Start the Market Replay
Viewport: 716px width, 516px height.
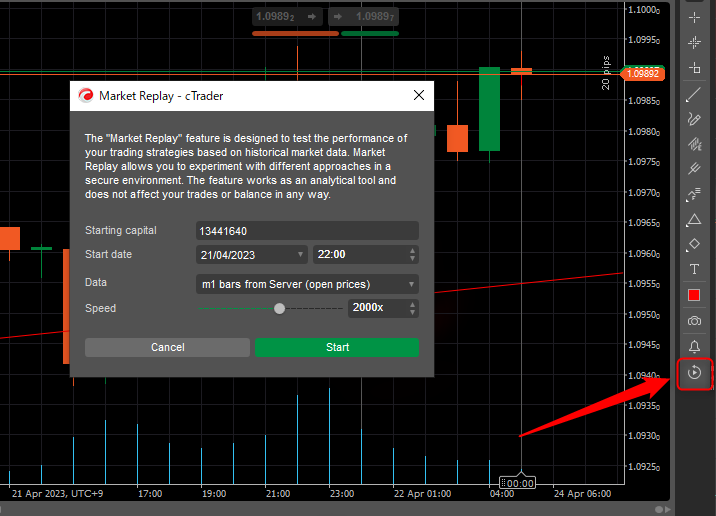point(337,347)
